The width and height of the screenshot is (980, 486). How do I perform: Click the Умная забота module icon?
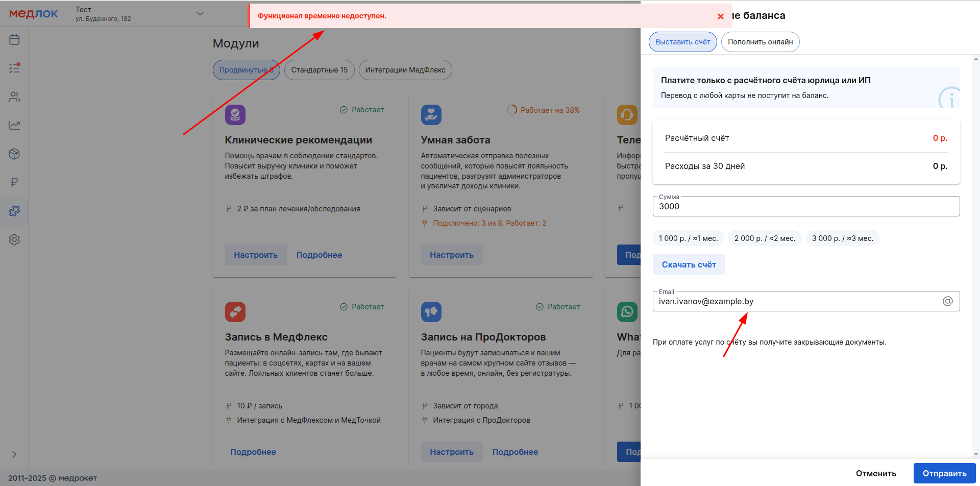pos(431,115)
